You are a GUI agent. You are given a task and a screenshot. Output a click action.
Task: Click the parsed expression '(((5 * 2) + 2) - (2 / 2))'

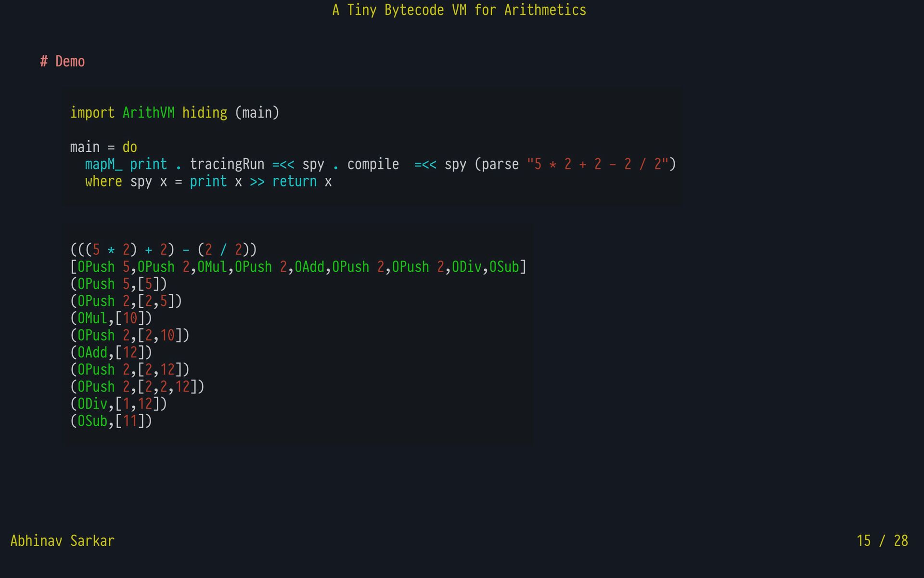[163, 250]
